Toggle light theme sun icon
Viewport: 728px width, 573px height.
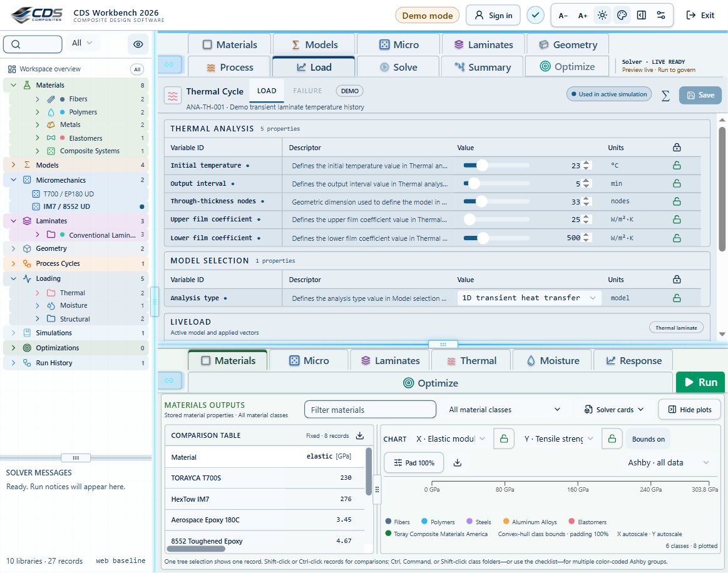click(x=602, y=15)
